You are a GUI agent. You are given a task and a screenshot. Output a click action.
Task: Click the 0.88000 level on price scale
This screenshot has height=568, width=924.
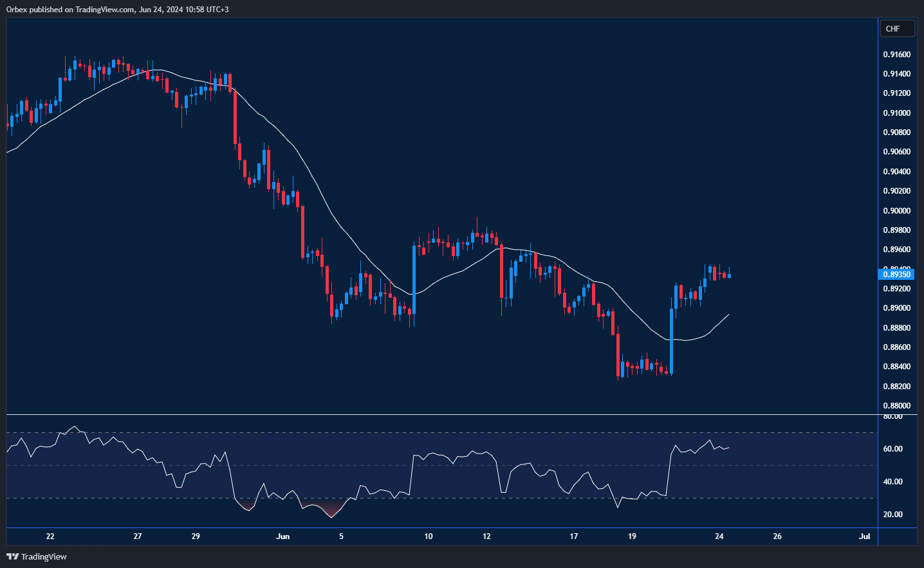tap(896, 406)
